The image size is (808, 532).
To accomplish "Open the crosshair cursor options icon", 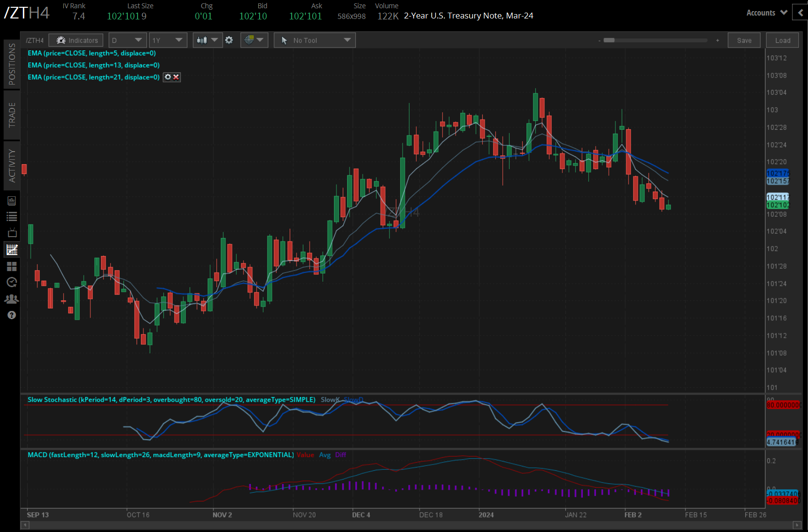I will pos(254,40).
